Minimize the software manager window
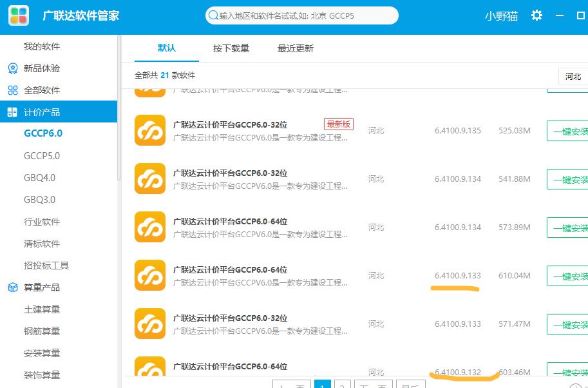 point(560,15)
